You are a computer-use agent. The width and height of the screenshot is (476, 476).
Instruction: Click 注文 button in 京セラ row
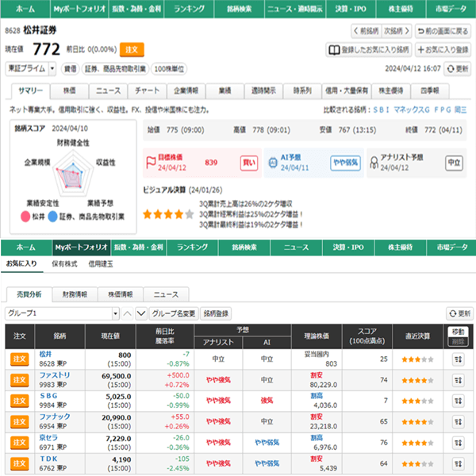[x=20, y=443]
